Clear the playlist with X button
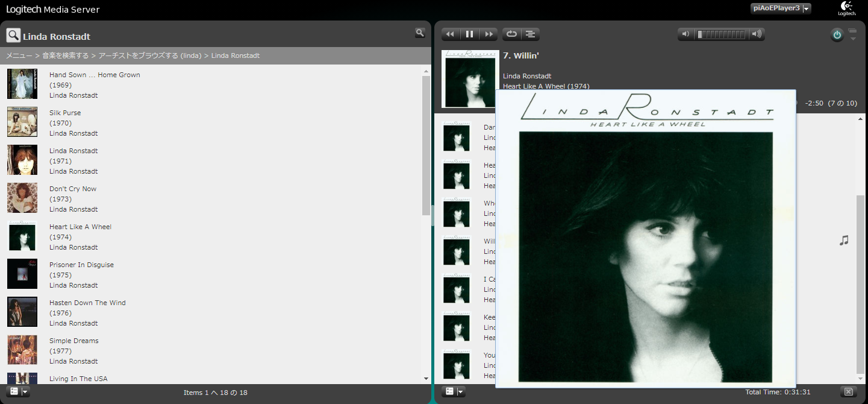The image size is (868, 404). [x=849, y=392]
